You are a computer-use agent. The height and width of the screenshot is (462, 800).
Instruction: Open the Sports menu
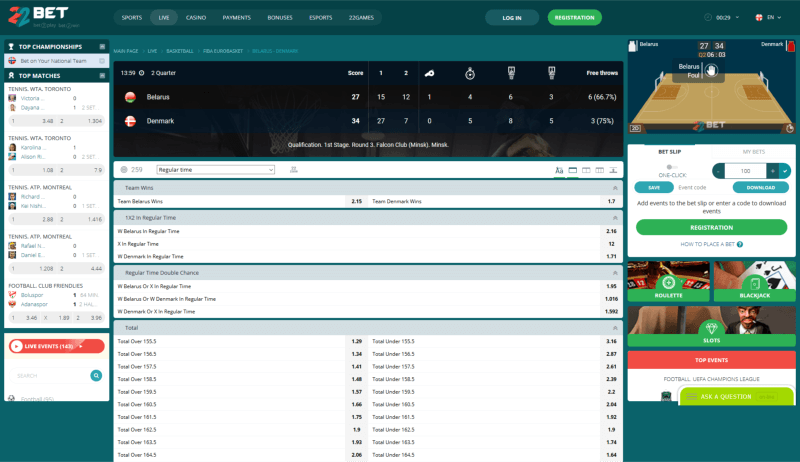tap(132, 17)
